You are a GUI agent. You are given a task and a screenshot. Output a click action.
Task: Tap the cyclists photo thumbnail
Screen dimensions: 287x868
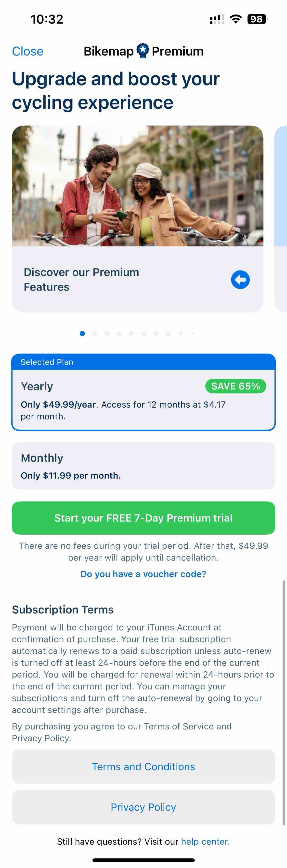click(x=138, y=186)
